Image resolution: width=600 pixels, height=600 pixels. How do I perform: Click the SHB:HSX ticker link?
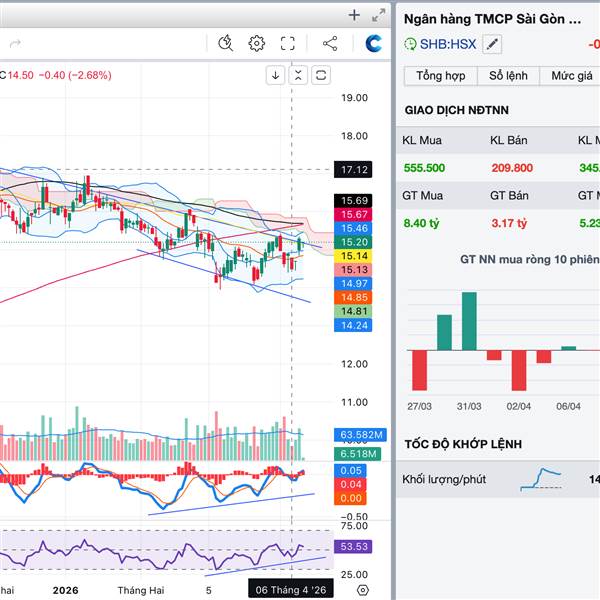[x=446, y=44]
